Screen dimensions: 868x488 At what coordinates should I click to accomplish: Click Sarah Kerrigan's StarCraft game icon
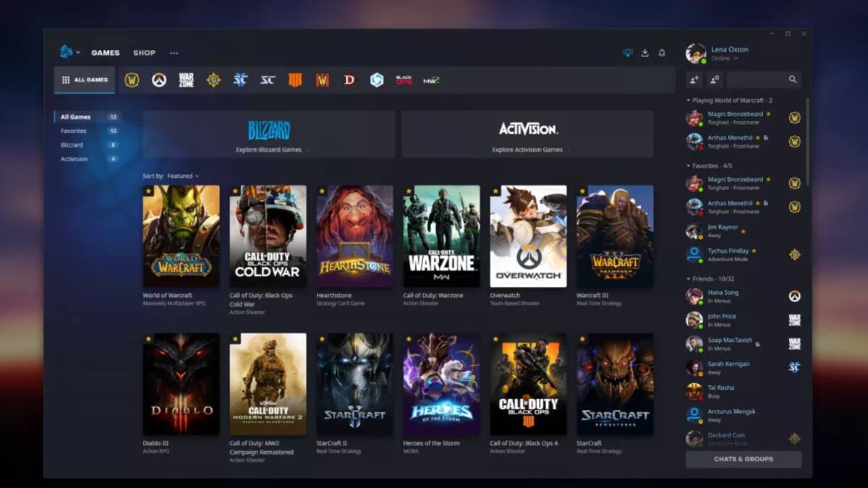(794, 367)
